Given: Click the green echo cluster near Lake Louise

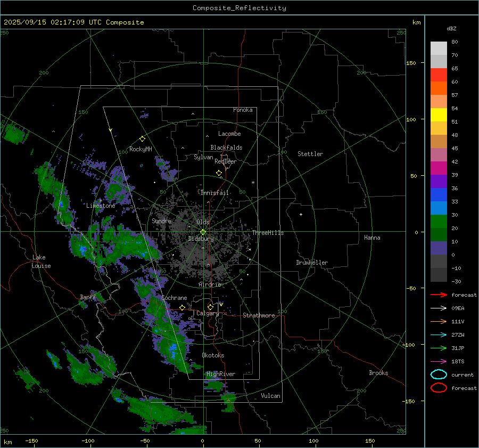Looking at the screenshot, I should point(82,248).
